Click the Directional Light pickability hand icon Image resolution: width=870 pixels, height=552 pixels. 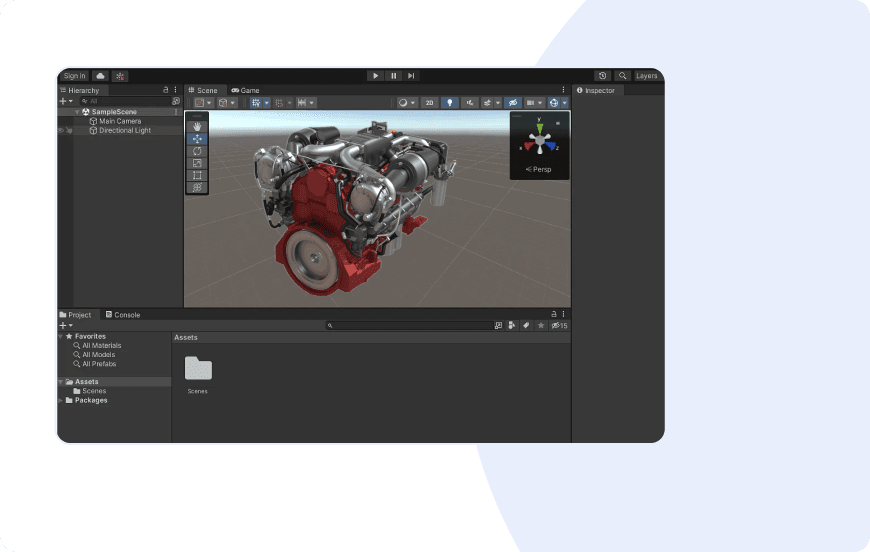tap(69, 130)
